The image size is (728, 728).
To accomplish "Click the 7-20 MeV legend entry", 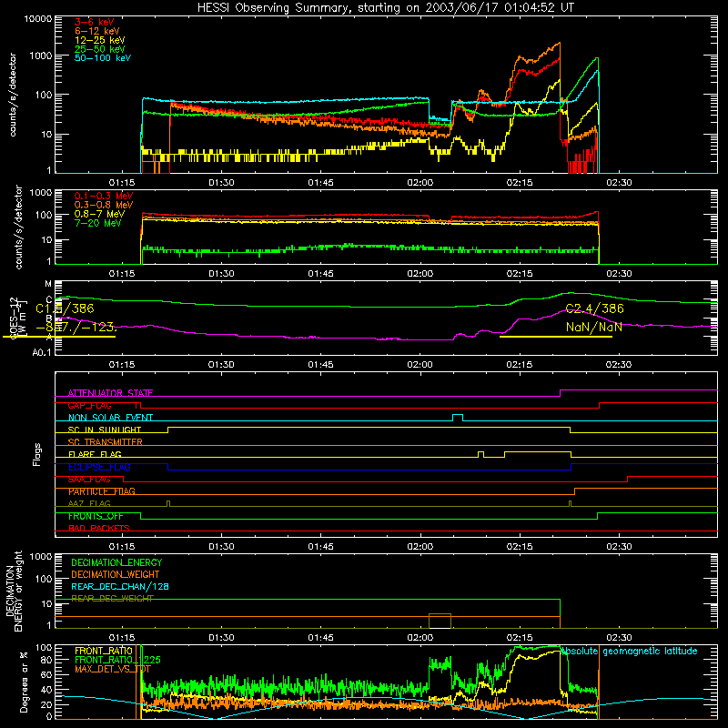I will [x=98, y=223].
